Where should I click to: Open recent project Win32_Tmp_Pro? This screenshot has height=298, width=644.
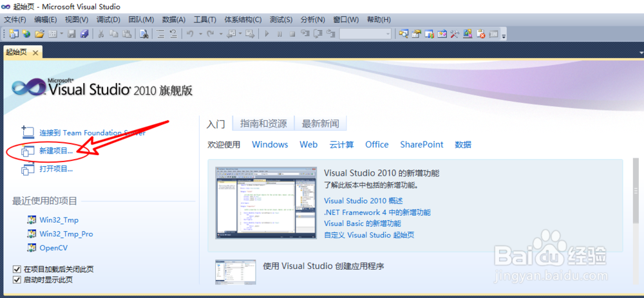pos(66,234)
